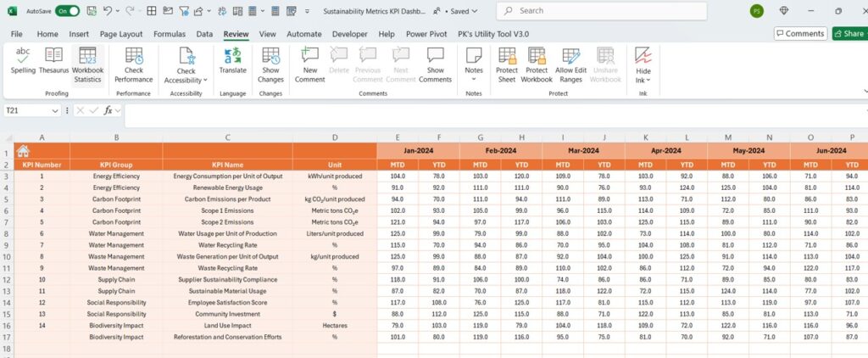Viewport: 868px width, 358px height.
Task: Click the Search box
Action: tap(601, 10)
